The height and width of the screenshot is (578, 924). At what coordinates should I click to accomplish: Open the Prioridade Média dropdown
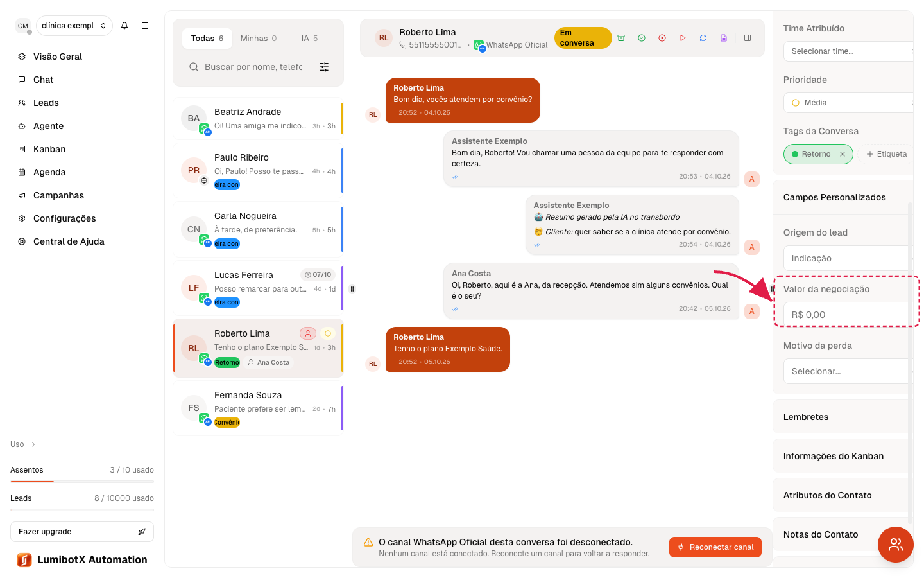tap(848, 103)
